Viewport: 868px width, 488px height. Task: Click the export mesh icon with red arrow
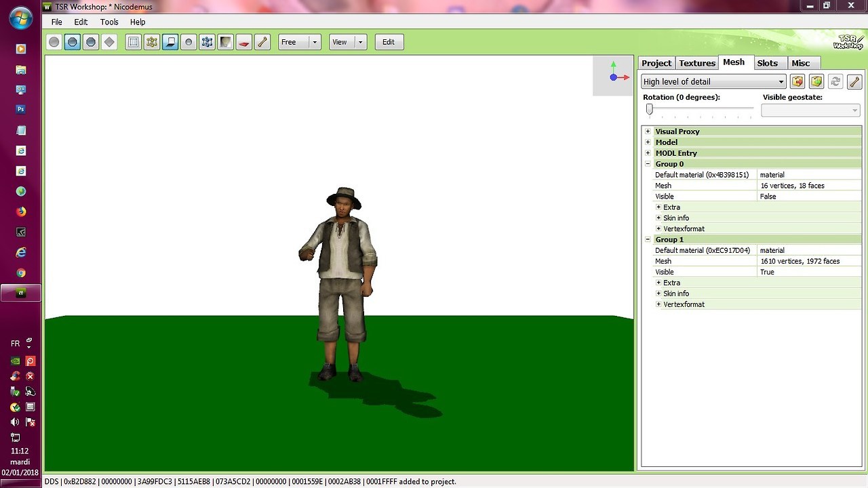(797, 81)
